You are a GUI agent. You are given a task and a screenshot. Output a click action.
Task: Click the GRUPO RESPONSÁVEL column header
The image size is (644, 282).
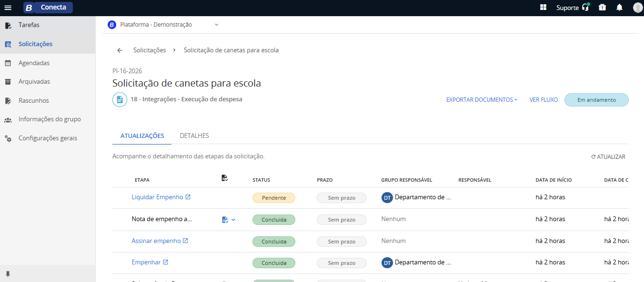click(407, 180)
